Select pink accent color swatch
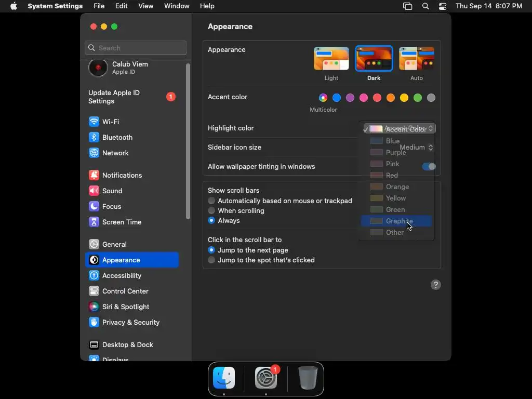 coord(364,98)
